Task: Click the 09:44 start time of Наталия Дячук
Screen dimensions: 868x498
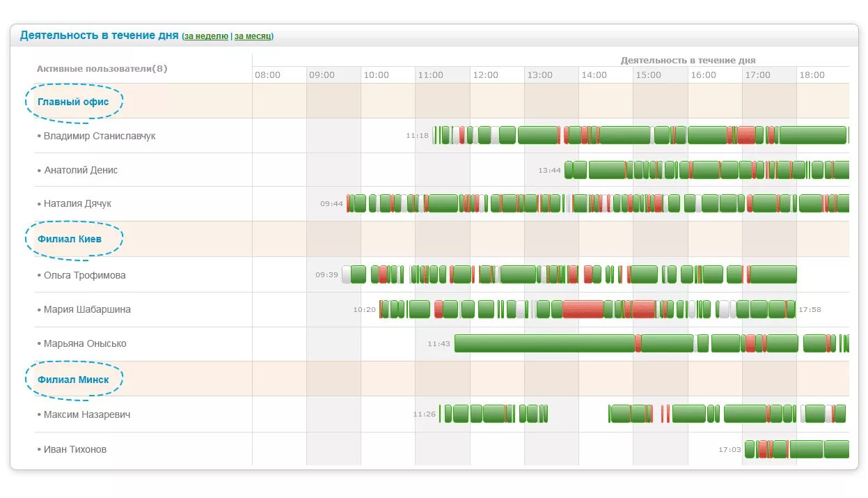Action: 332,204
